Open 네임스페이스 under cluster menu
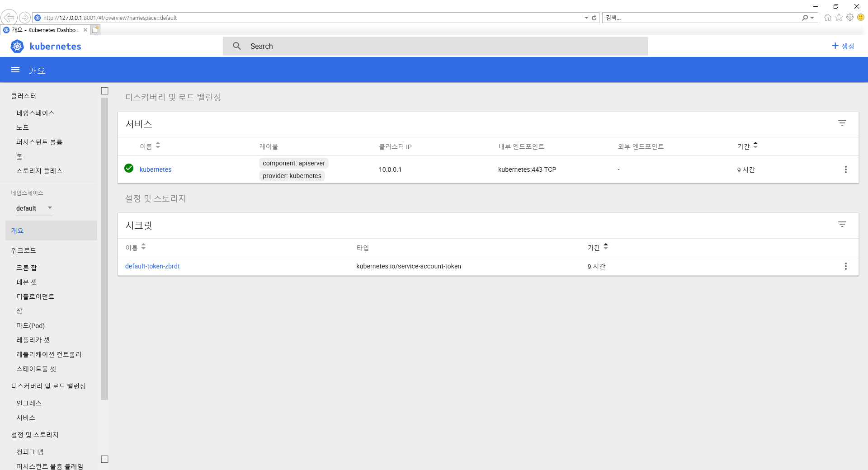The height and width of the screenshot is (470, 868). pos(35,113)
